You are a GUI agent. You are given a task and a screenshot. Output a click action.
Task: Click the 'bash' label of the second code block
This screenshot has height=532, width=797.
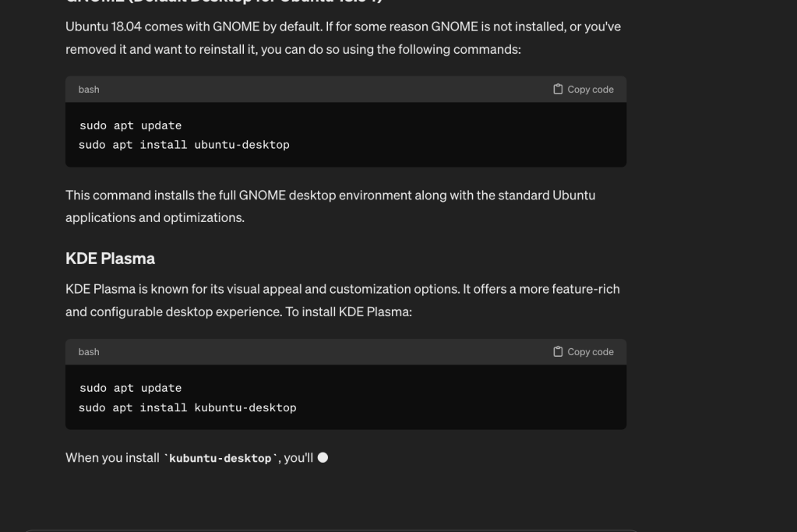(x=89, y=351)
